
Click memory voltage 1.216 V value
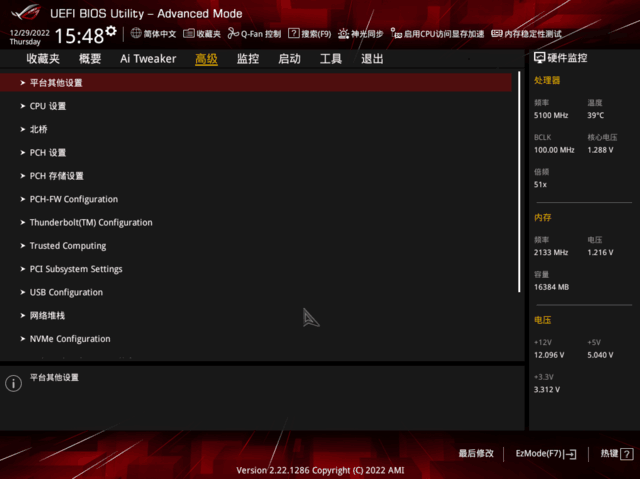coord(600,253)
